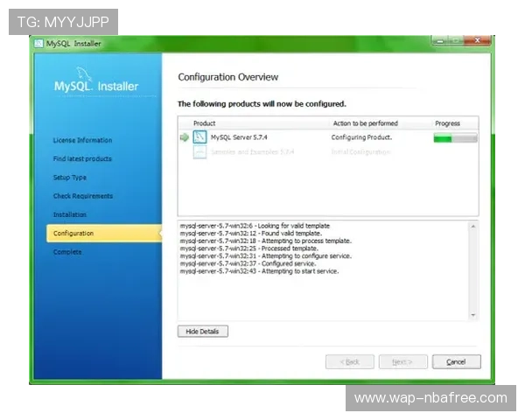
Task: Click 'The following products will now be configured.' text
Action: (x=262, y=104)
